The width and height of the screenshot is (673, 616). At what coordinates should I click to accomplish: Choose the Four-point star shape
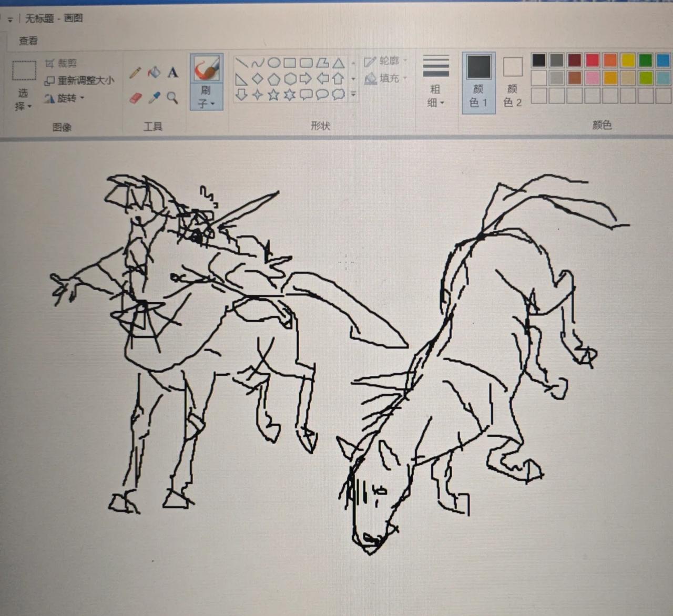[258, 95]
